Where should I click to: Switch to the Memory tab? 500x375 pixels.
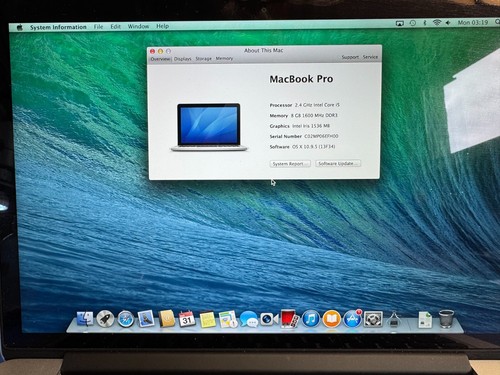pyautogui.click(x=224, y=58)
